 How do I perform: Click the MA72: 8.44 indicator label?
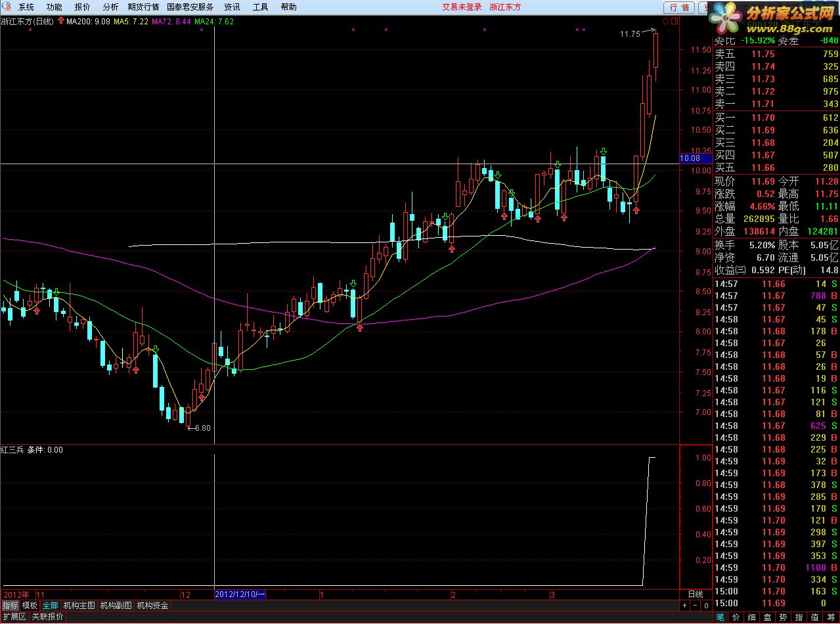[x=171, y=22]
